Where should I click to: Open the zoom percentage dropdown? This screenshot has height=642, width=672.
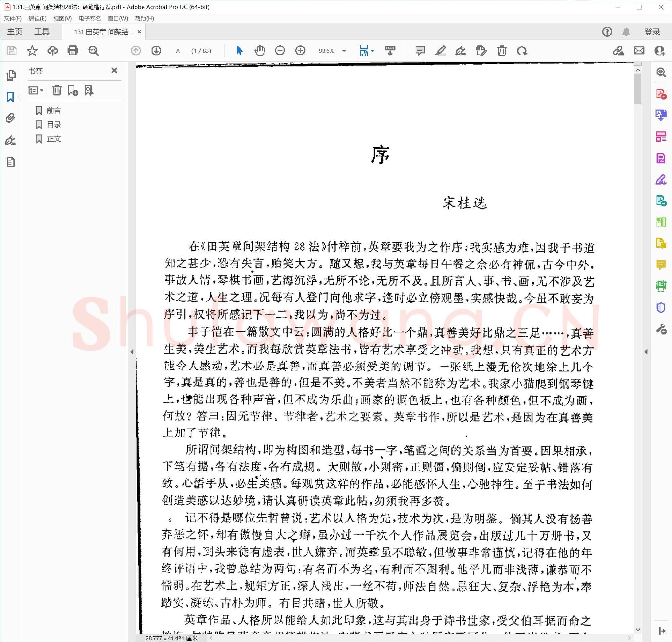pos(344,50)
